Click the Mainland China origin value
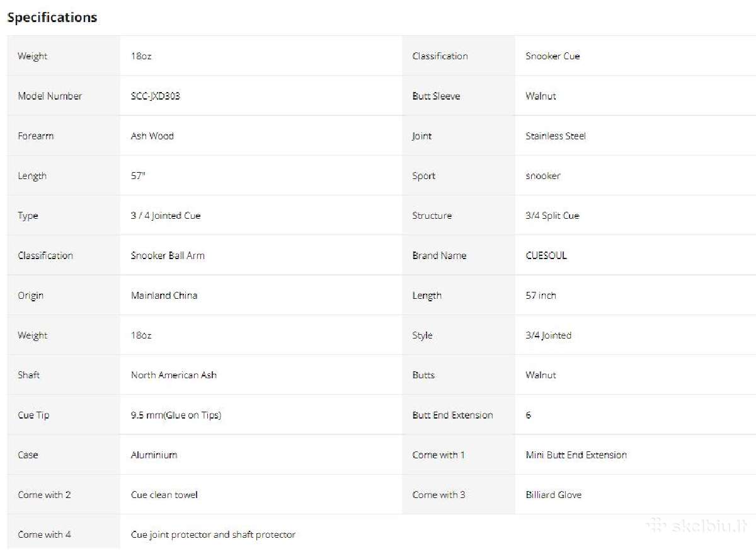The image size is (756, 556). [x=164, y=295]
